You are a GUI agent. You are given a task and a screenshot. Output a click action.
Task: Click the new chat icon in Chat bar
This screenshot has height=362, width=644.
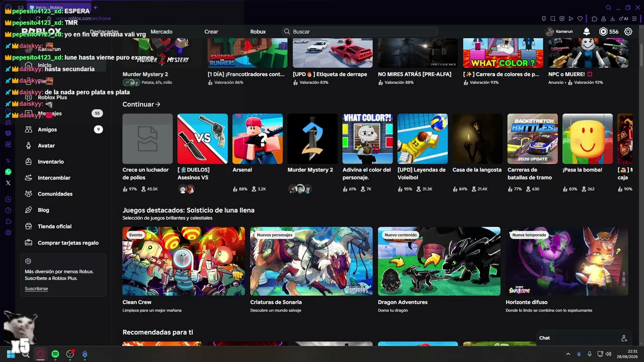pyautogui.click(x=624, y=338)
